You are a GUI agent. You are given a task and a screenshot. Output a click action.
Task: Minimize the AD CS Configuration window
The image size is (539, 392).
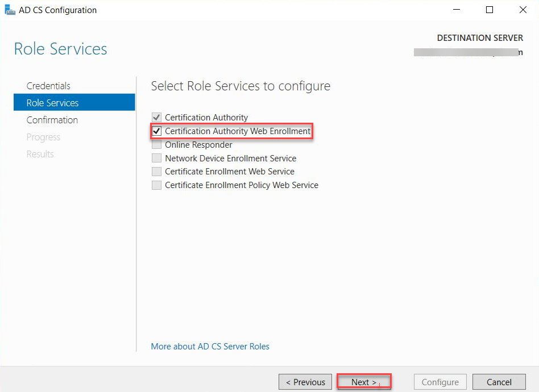pyautogui.click(x=456, y=10)
